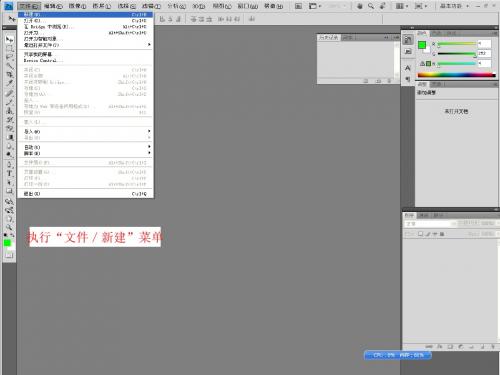Image resolution: width=500 pixels, height=375 pixels.
Task: Click the green foreground color swatch in toolbox
Action: (7, 243)
